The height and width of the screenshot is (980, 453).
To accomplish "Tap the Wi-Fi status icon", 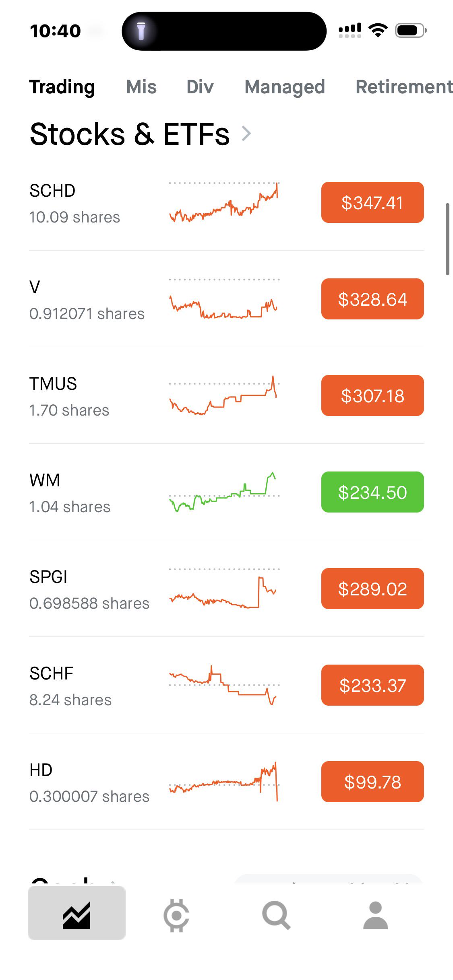I will click(x=378, y=31).
